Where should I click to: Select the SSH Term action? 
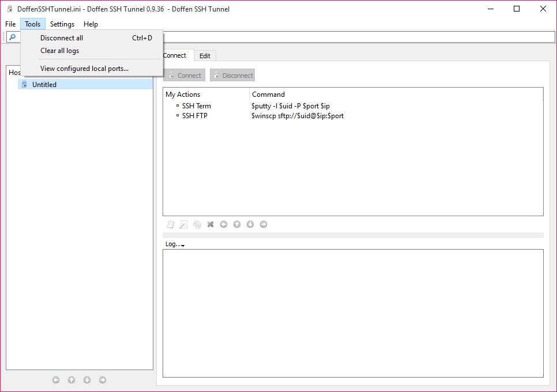click(197, 106)
